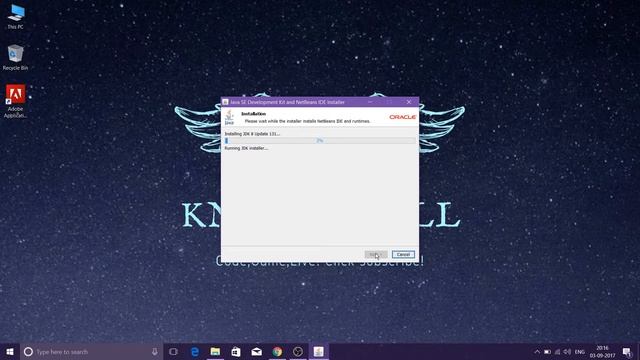Click the 'Running JDK installer...' status text
Image resolution: width=640 pixels, height=360 pixels.
pos(246,148)
